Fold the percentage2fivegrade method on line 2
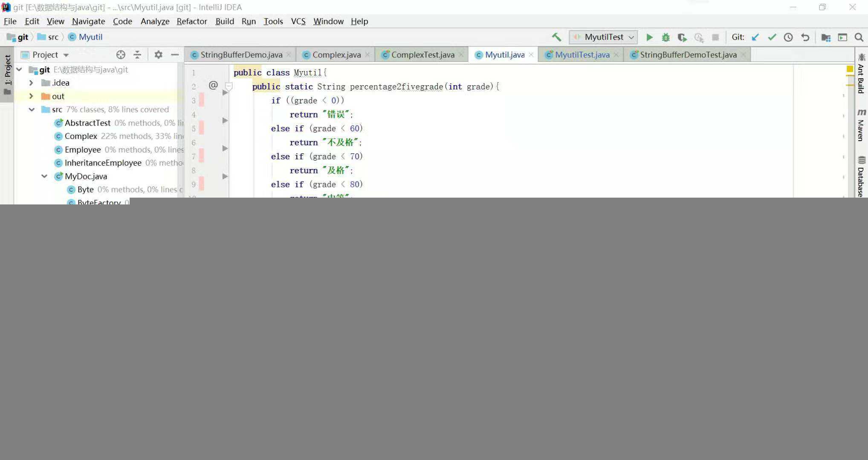 tap(229, 86)
